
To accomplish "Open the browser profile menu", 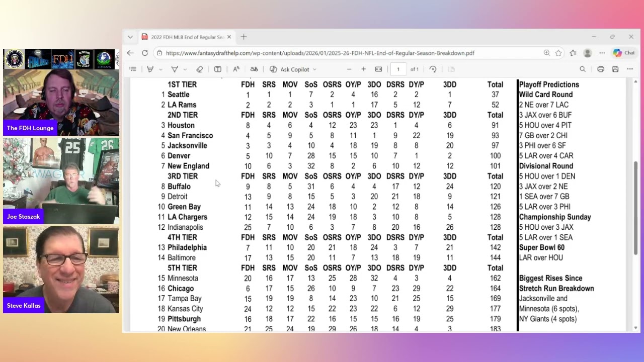I will click(587, 53).
